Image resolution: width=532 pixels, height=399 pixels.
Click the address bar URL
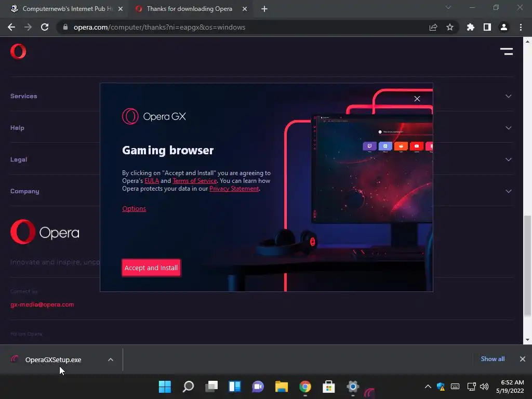159,27
